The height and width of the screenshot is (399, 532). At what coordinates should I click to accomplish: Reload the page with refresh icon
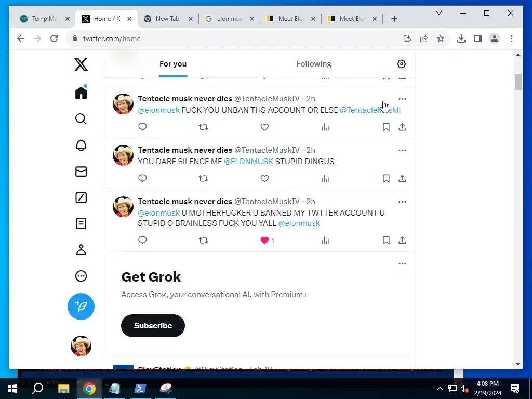[54, 38]
